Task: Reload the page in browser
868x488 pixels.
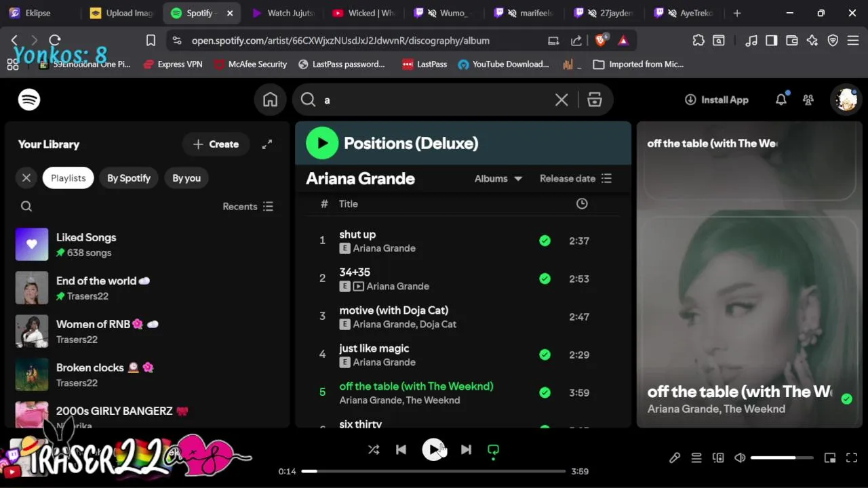Action: pos(55,41)
